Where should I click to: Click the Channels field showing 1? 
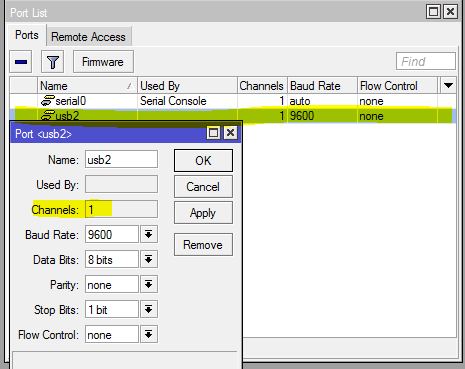click(x=121, y=209)
